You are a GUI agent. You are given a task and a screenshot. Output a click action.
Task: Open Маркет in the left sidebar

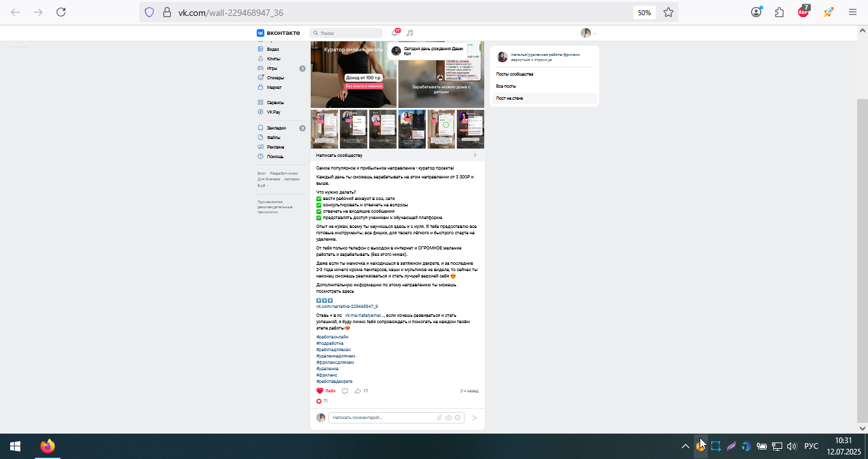coord(274,87)
